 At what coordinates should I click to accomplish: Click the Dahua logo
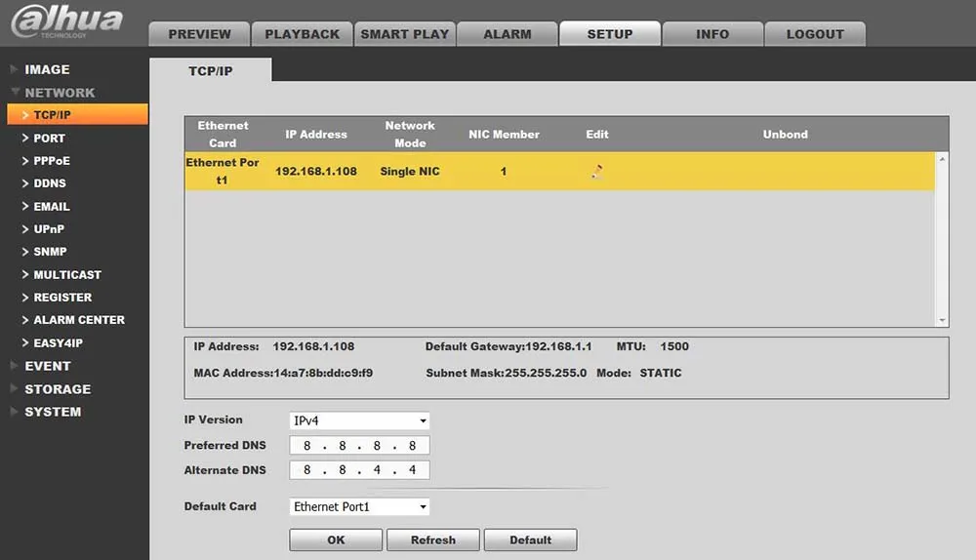point(67,21)
